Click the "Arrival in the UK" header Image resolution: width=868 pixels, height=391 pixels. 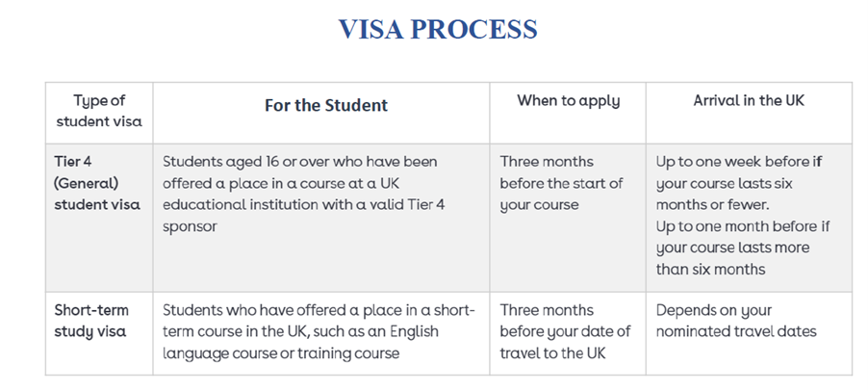tap(749, 100)
